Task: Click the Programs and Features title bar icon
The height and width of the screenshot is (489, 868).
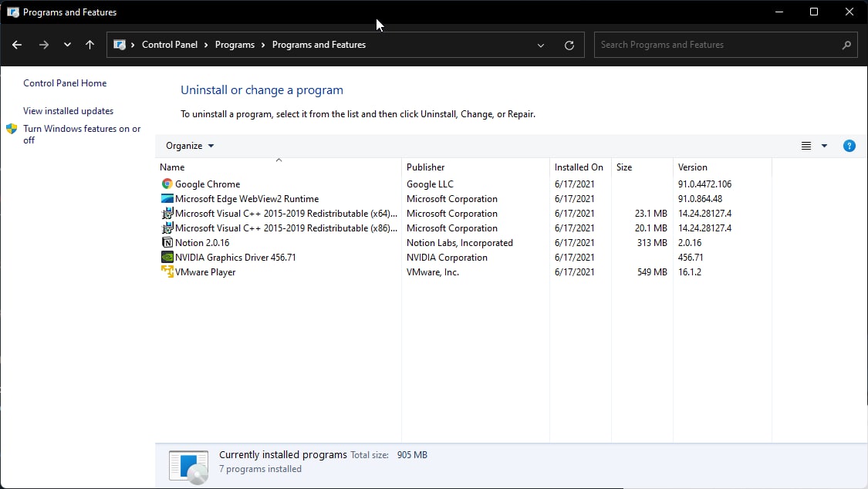Action: (13, 12)
